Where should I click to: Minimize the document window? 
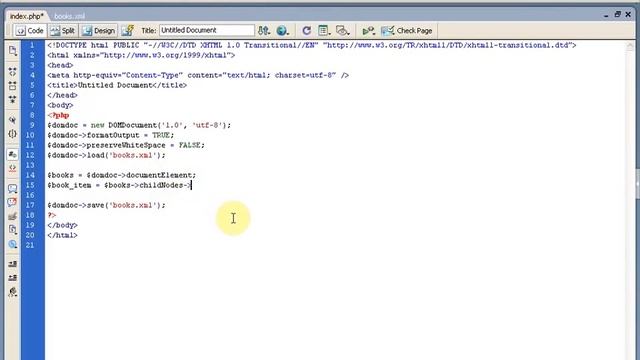(x=606, y=15)
